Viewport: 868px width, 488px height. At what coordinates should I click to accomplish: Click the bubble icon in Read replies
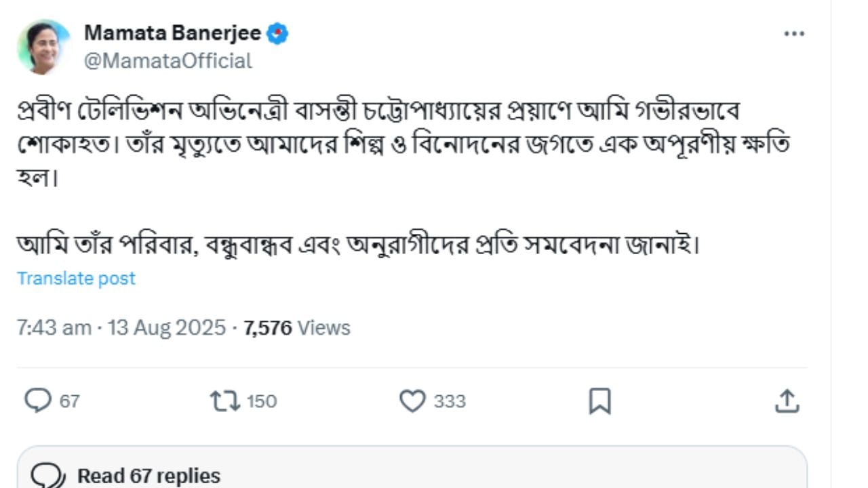point(48,475)
